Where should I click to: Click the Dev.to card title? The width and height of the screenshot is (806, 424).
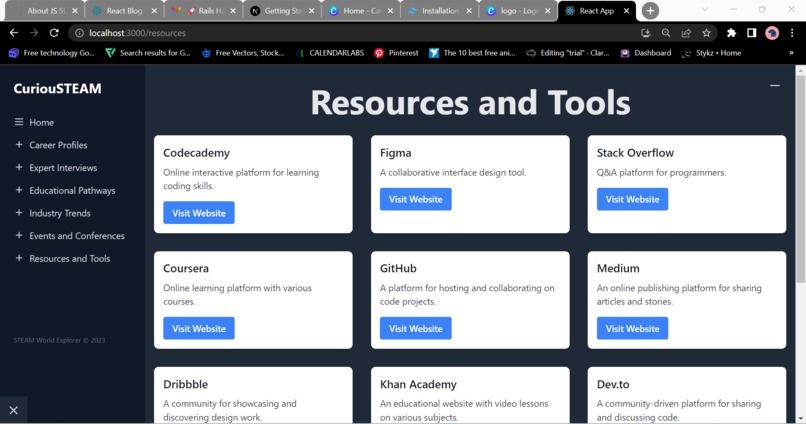[x=613, y=384]
